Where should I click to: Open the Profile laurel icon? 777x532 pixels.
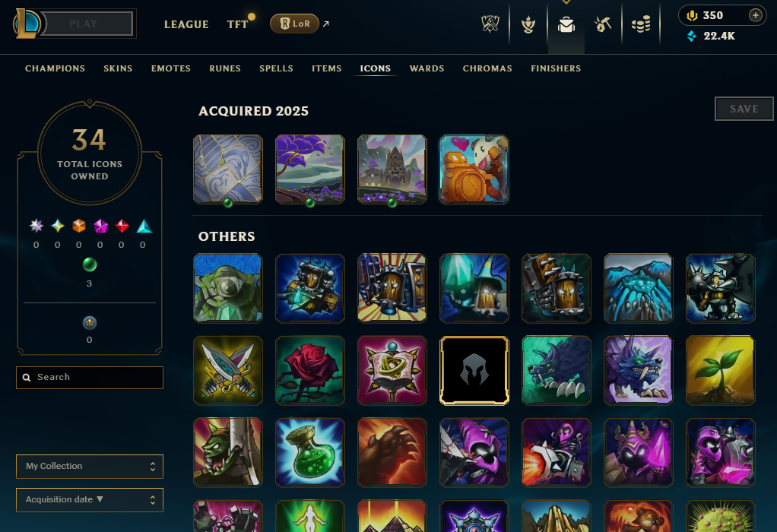[x=528, y=24]
